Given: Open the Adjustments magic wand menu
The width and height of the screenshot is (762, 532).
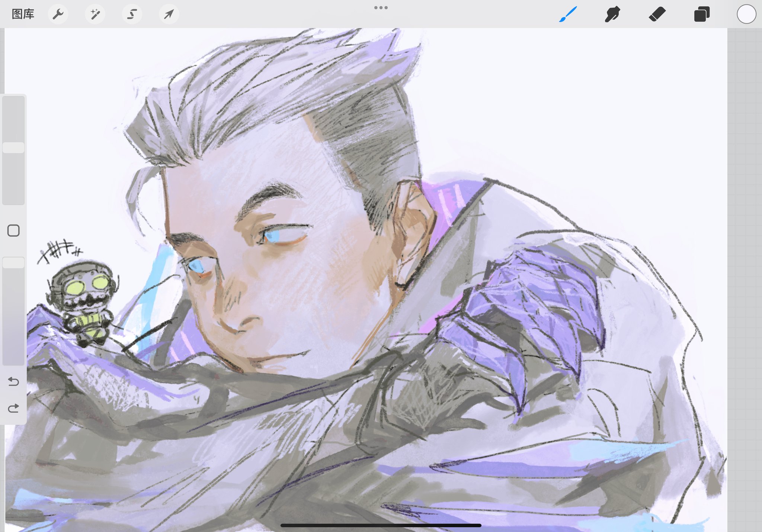Looking at the screenshot, I should click(x=95, y=14).
